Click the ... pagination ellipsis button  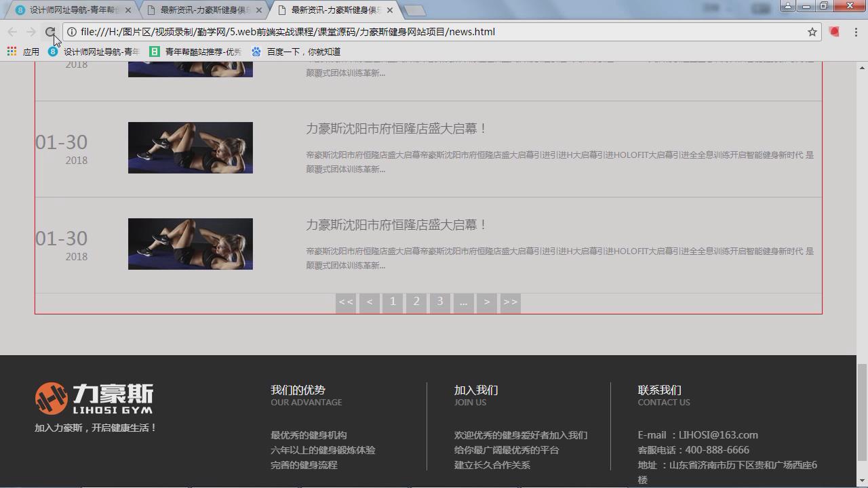pos(463,302)
